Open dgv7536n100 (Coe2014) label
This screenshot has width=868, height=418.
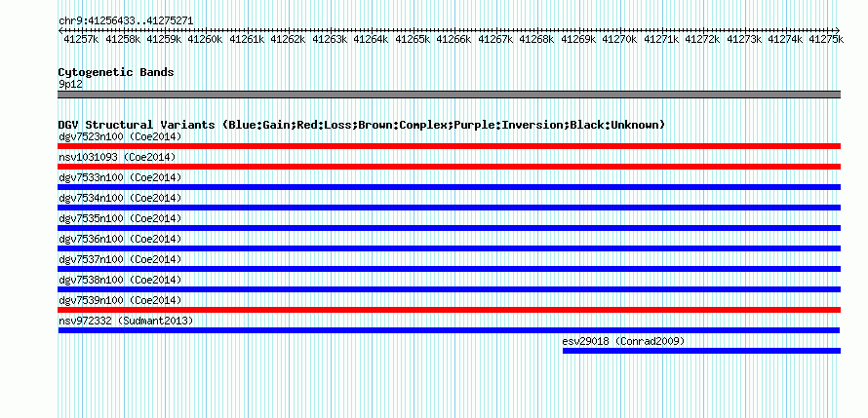[120, 239]
